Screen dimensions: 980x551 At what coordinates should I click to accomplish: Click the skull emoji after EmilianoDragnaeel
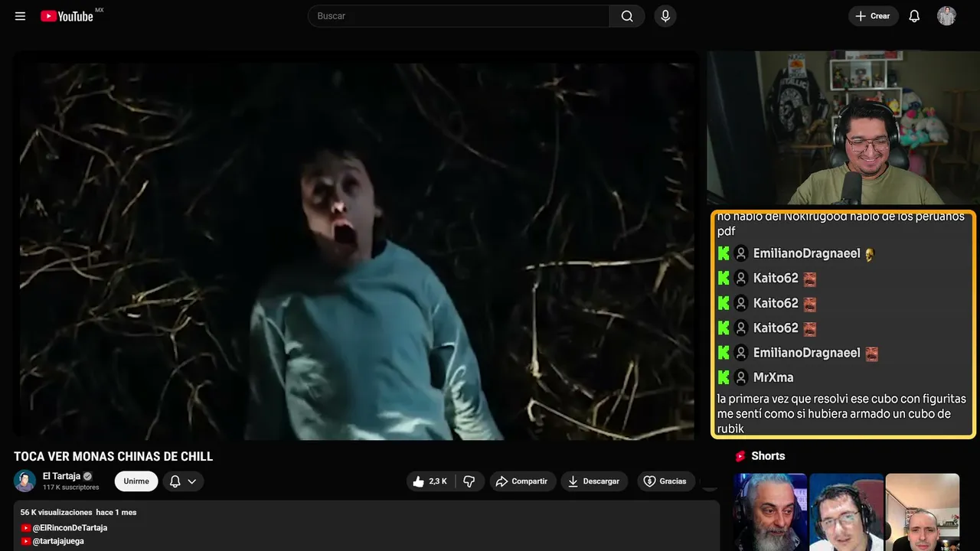click(870, 253)
